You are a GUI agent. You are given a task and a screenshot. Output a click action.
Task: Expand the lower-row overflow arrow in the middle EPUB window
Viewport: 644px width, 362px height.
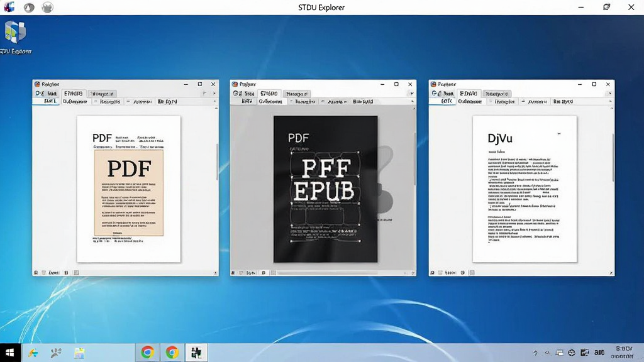point(412,101)
